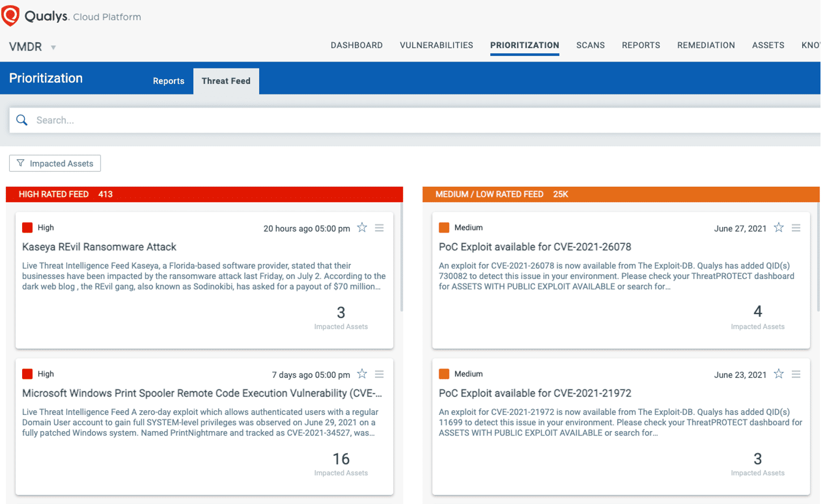Click orange Medium square on CVE-2021-26078 card
Image resolution: width=821 pixels, height=504 pixels.
(444, 228)
